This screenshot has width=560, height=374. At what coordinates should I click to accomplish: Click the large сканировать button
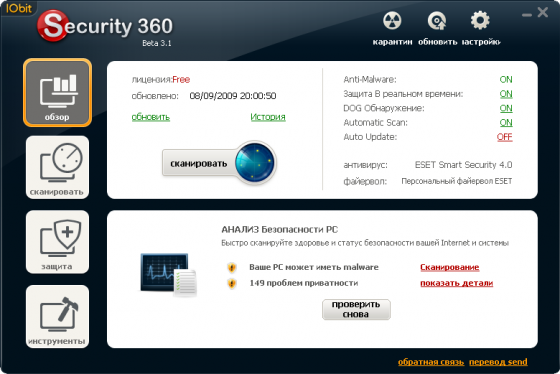(x=199, y=163)
